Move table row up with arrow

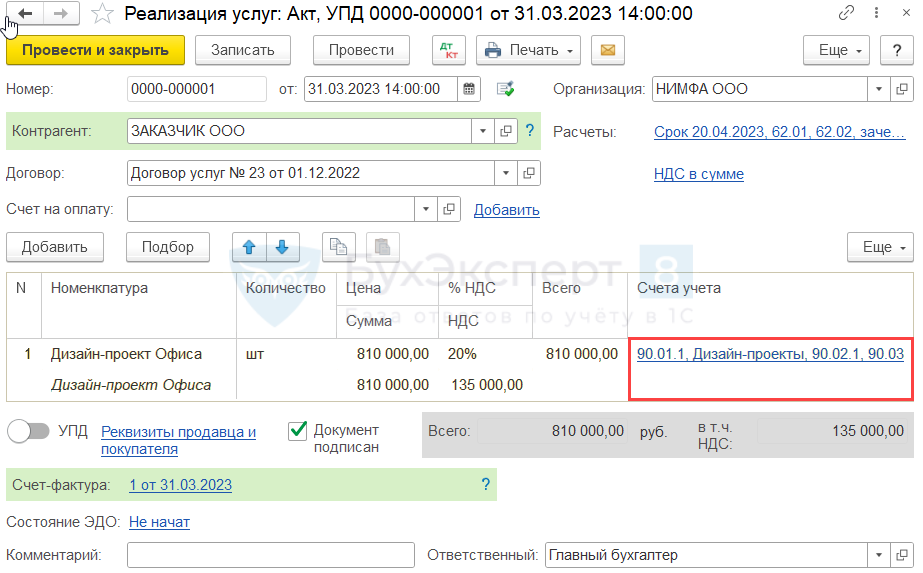[x=248, y=247]
